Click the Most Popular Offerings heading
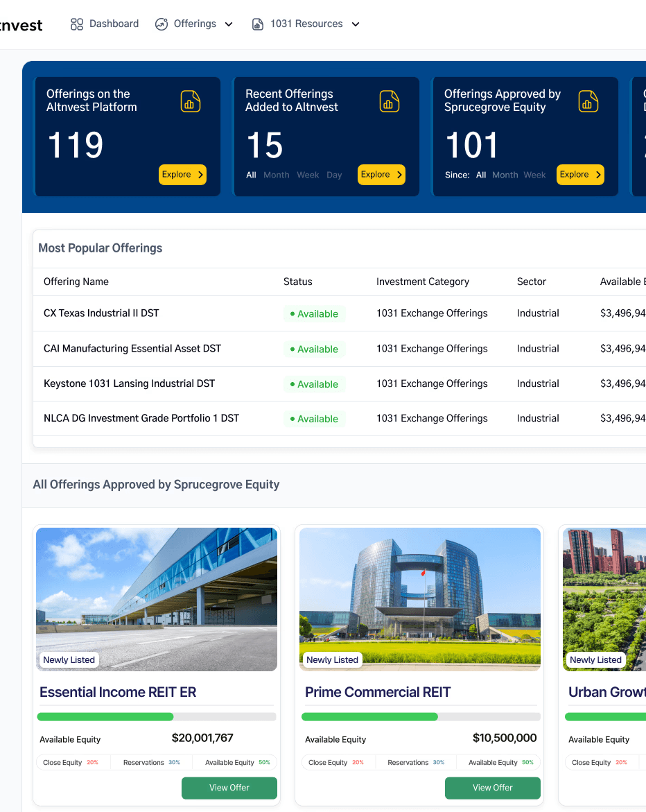 [x=101, y=248]
